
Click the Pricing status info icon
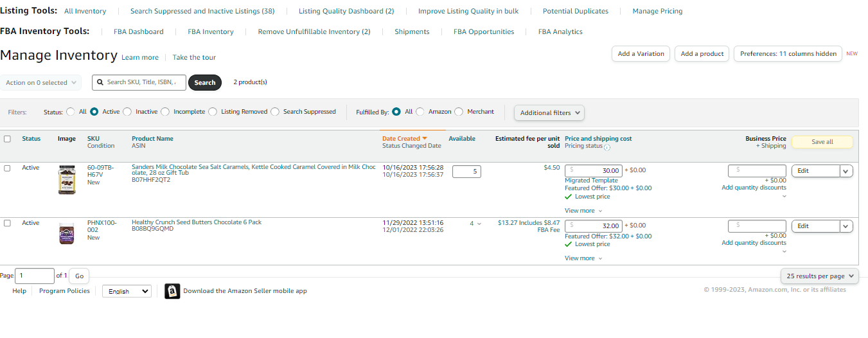607,147
